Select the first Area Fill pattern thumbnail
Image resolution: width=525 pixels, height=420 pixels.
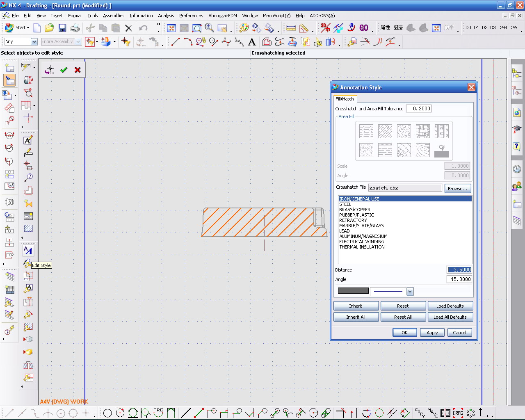tap(366, 131)
